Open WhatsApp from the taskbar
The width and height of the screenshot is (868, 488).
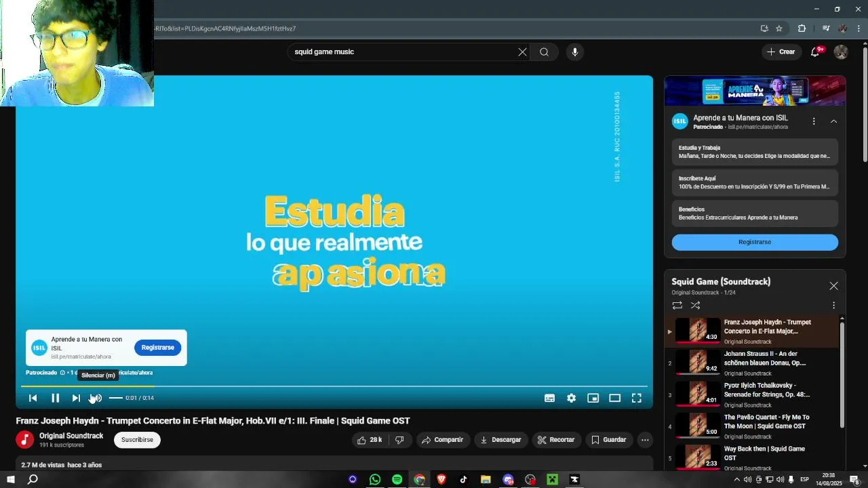tap(375, 480)
